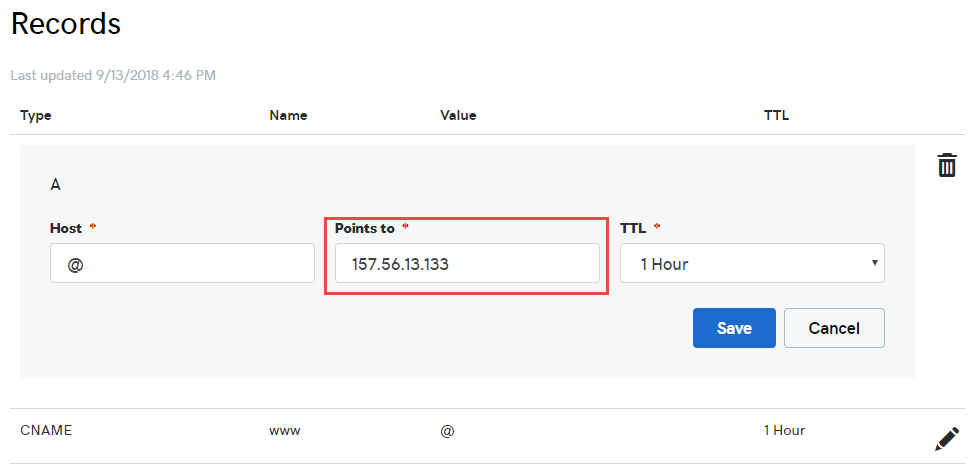Click the @ value in CNAME row
The width and height of the screenshot is (980, 467).
pos(447,431)
